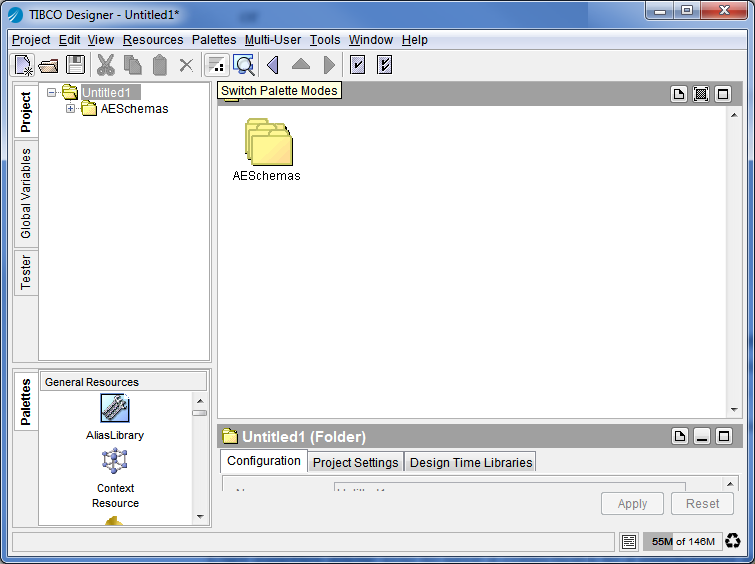Click the status bar message field
This screenshot has width=755, height=564.
point(313,541)
